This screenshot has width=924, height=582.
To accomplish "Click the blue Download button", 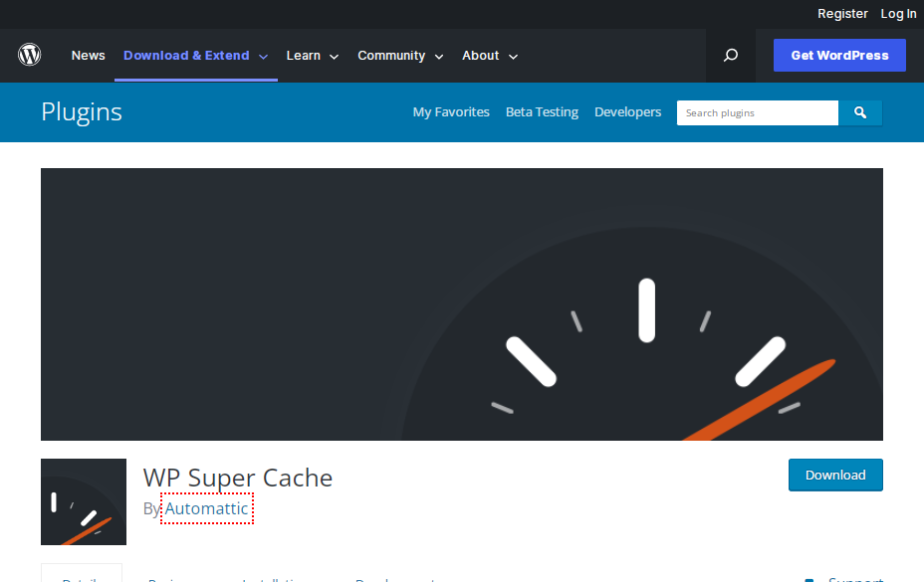I will click(x=835, y=475).
